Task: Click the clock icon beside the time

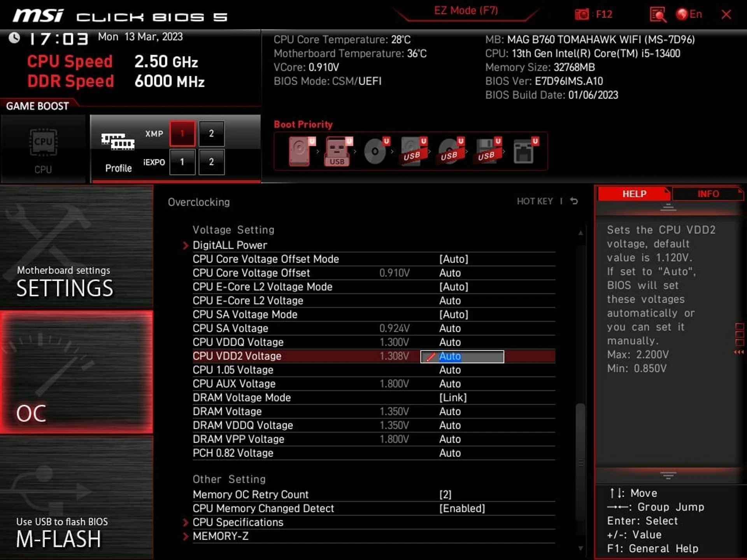Action: (14, 38)
